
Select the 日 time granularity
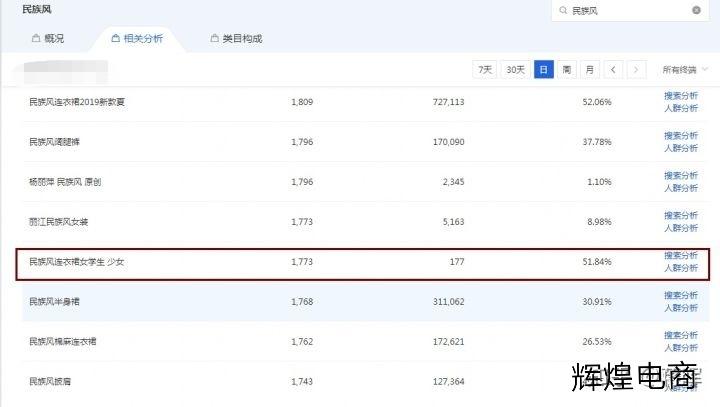point(543,70)
